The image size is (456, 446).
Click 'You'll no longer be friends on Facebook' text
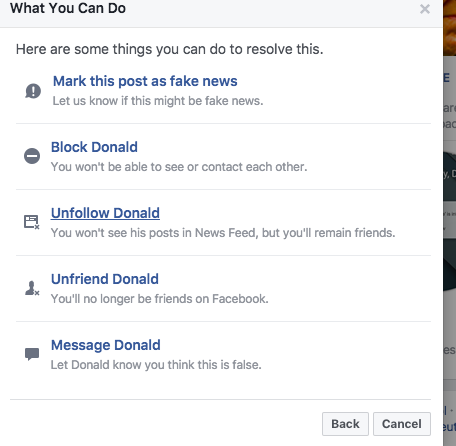click(x=159, y=299)
